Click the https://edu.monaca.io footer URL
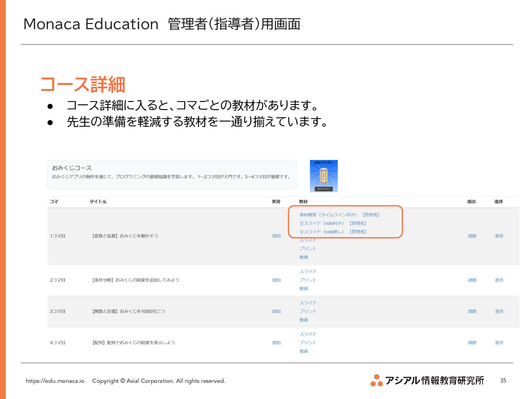This screenshot has width=532, height=399. [55, 381]
